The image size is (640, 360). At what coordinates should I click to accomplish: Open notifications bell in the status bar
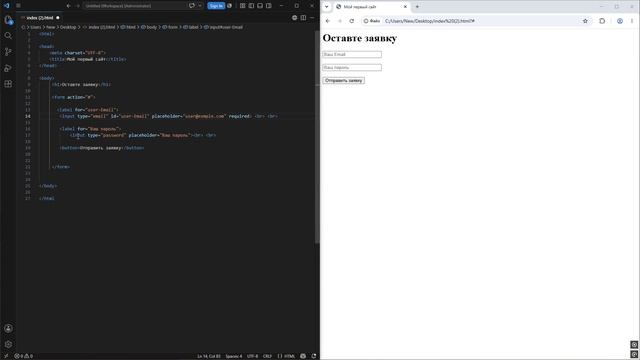pyautogui.click(x=313, y=356)
